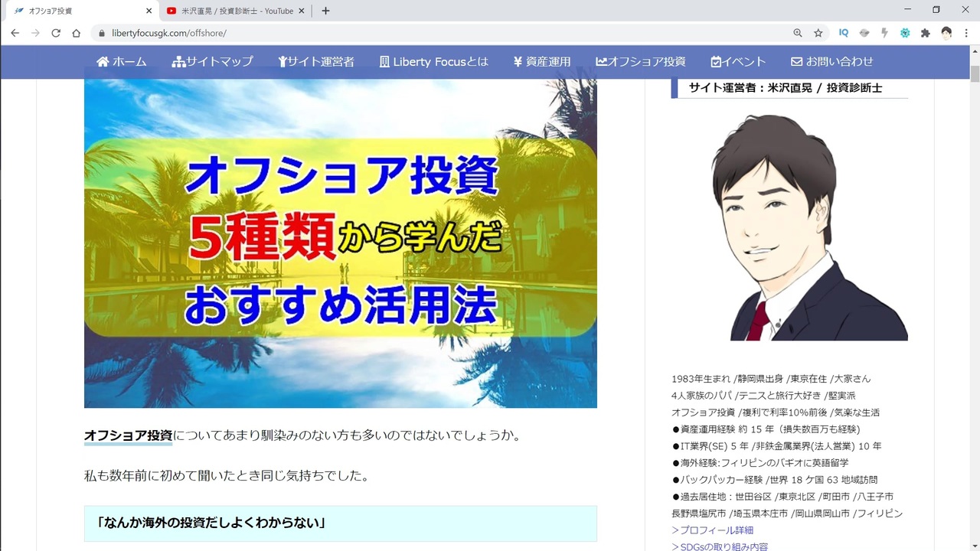Reload the page using the refresh button
Viewport: 980px width, 551px height.
point(54,33)
